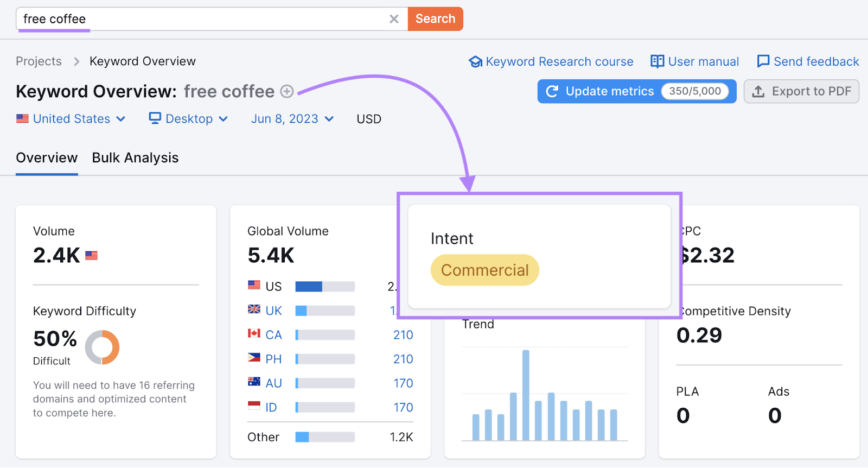
Task: Switch to the Bulk Analysis tab
Action: point(135,158)
